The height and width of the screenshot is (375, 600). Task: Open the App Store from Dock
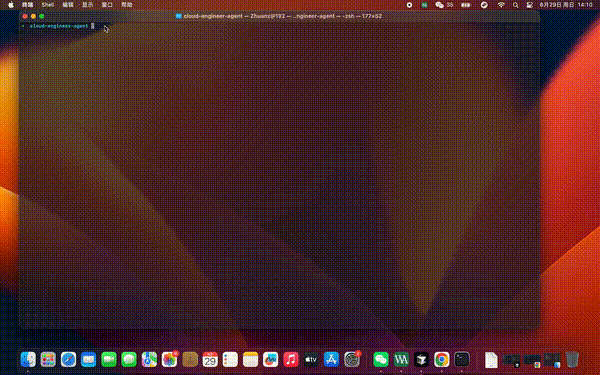pos(331,360)
